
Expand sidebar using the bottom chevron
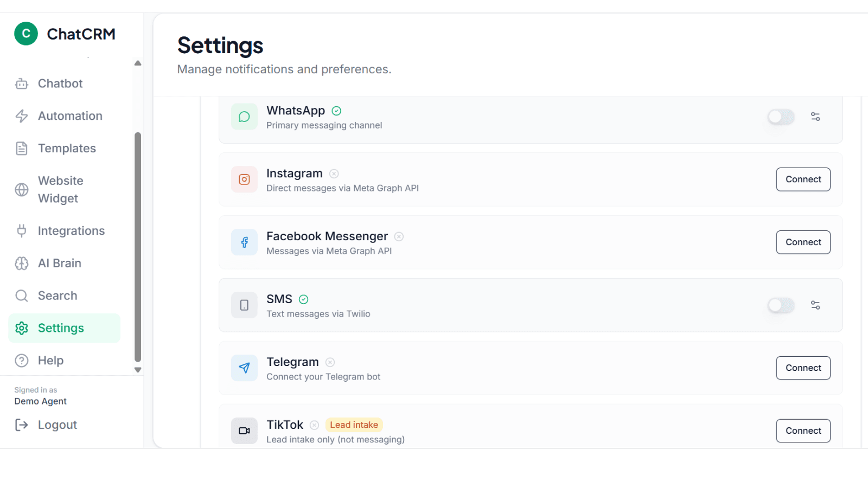(138, 370)
